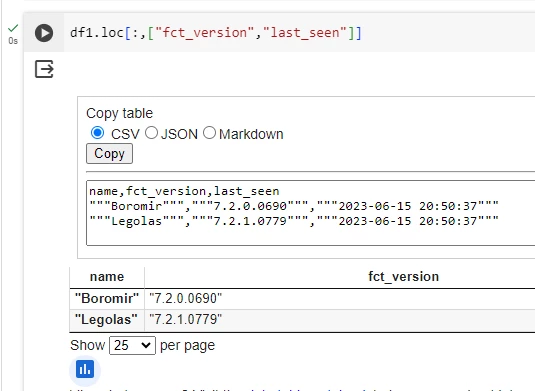The height and width of the screenshot is (391, 535).
Task: Open the rows per page dropdown
Action: [x=132, y=345]
